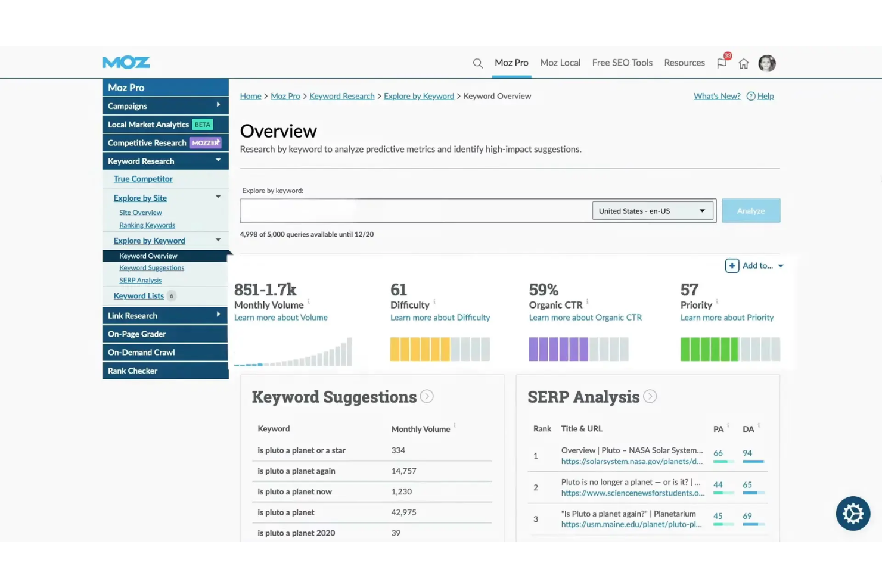Click info icon in Monthly Volume table header
Image resolution: width=882 pixels, height=588 pixels.
[455, 425]
